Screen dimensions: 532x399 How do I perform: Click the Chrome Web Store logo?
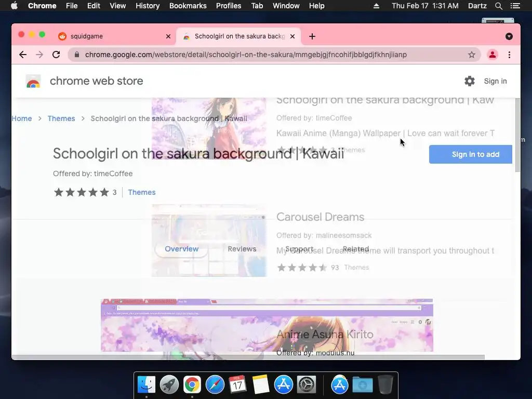pyautogui.click(x=33, y=82)
